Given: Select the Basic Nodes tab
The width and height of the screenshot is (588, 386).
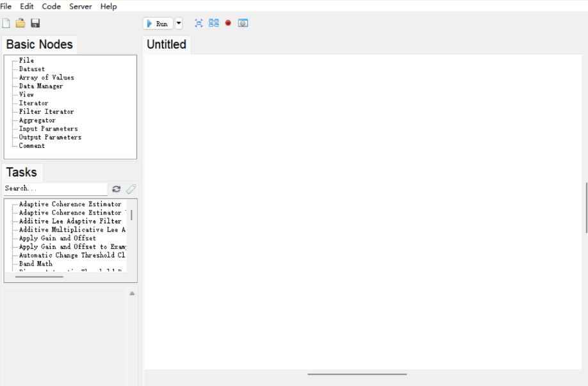Looking at the screenshot, I should pyautogui.click(x=39, y=45).
